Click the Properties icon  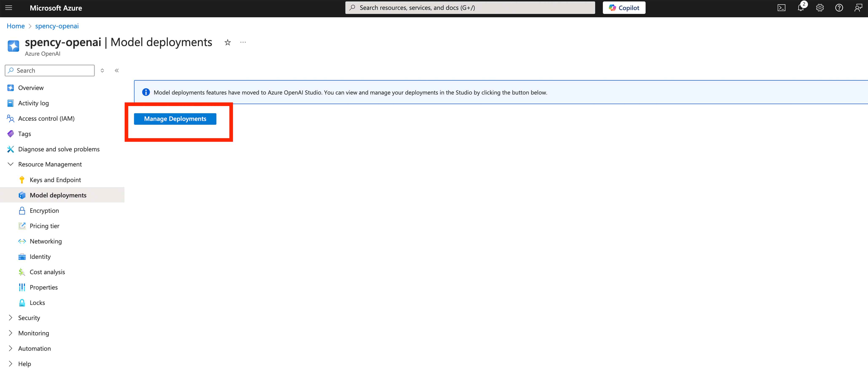(x=22, y=287)
